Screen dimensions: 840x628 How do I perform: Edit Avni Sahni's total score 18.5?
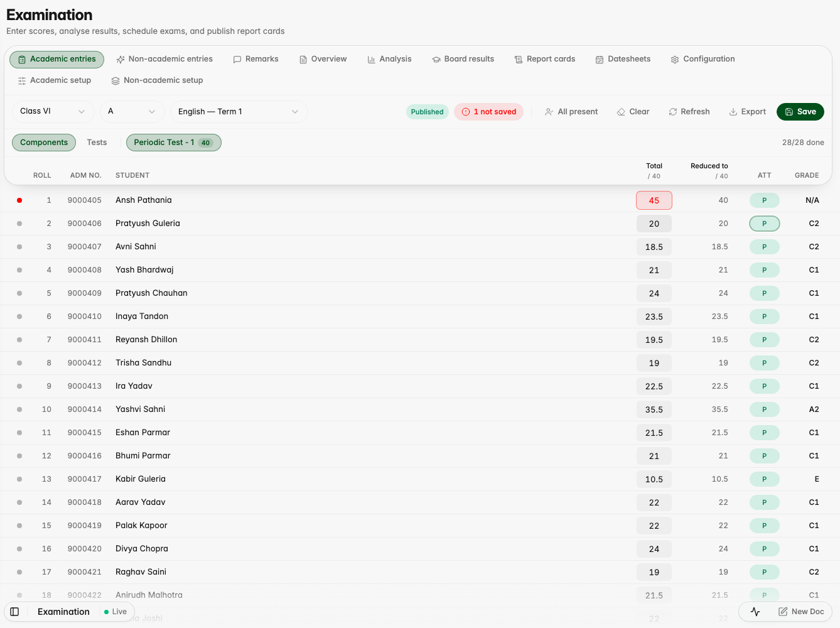[x=654, y=247]
